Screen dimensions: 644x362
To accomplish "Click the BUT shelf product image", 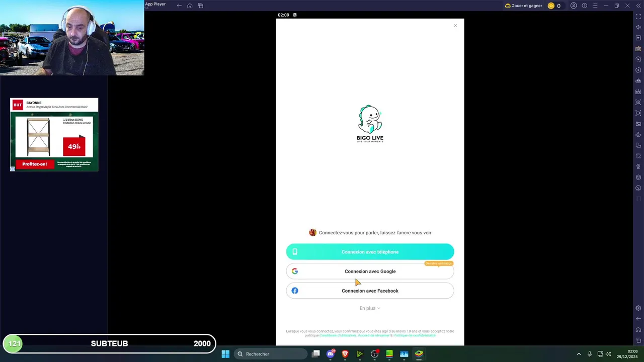I will click(x=38, y=137).
